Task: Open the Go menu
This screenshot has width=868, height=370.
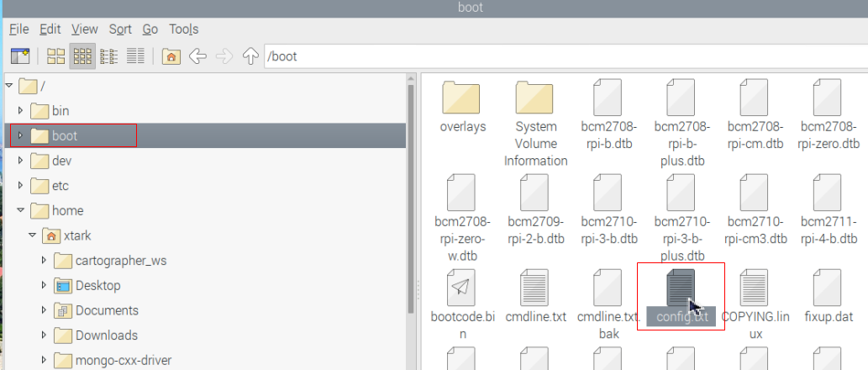Action: coord(150,29)
